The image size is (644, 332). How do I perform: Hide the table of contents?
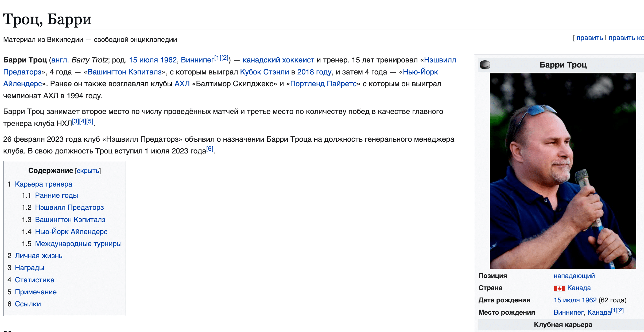(x=88, y=171)
